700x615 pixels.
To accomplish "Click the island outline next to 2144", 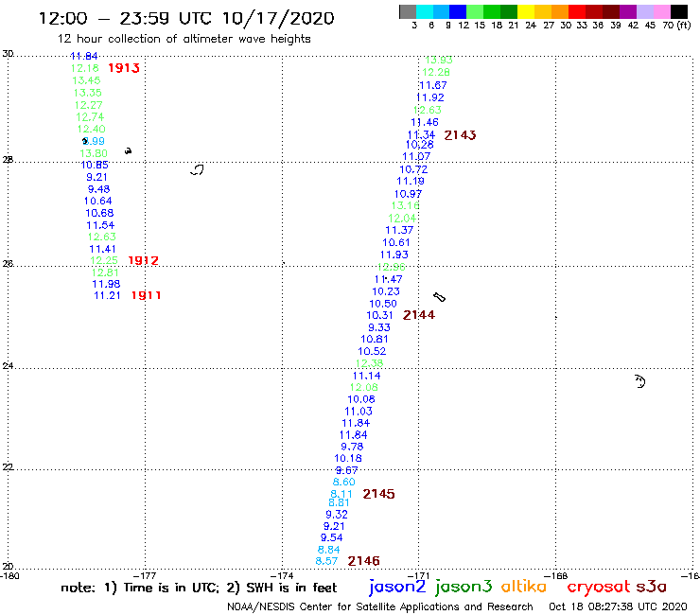I will click(x=439, y=297).
